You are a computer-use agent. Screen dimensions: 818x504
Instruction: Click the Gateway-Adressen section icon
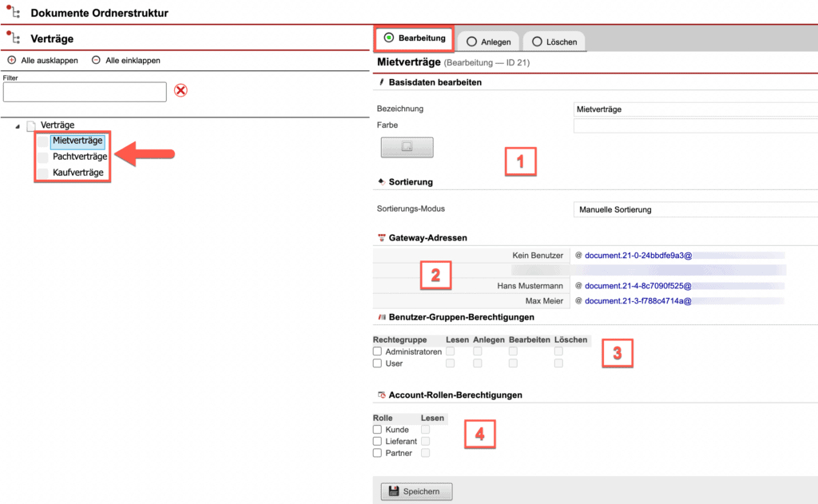[x=381, y=236]
